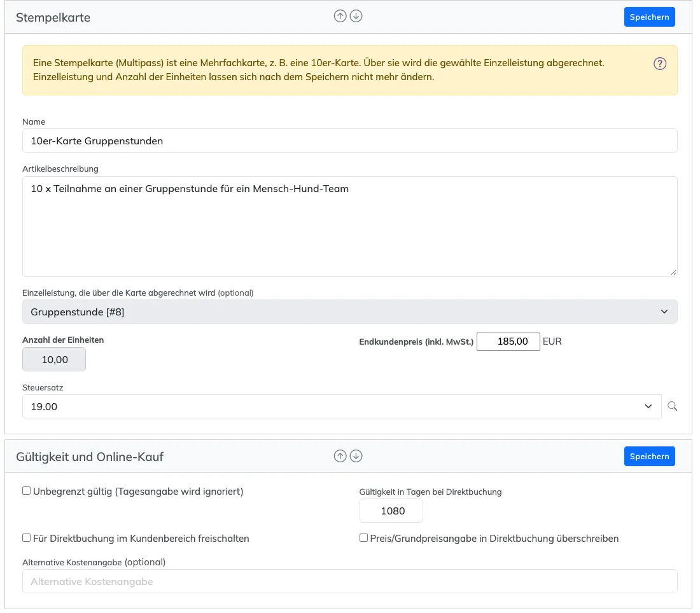Screen dimensions: 700x613
Task: Expand the Steuersatz dropdown showing 19.00
Action: click(342, 406)
